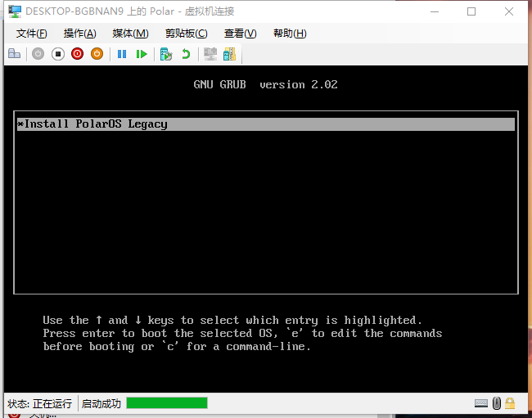532x418 pixels.
Task: Click the enhanced session toolbar icon
Action: (x=210, y=54)
